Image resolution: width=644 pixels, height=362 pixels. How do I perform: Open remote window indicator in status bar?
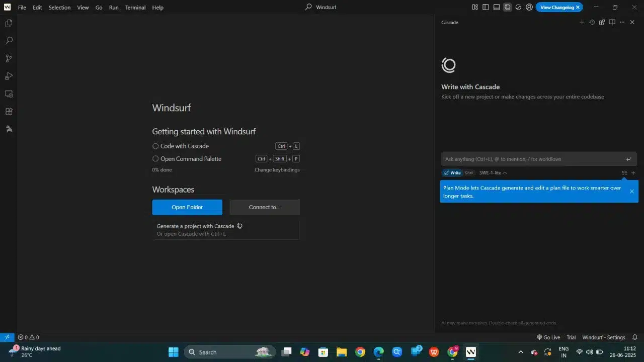[x=7, y=337]
